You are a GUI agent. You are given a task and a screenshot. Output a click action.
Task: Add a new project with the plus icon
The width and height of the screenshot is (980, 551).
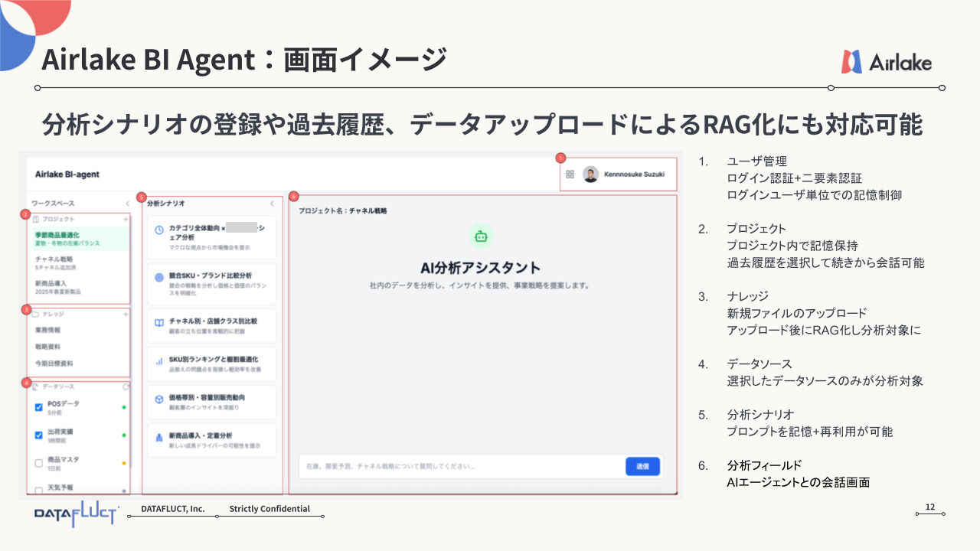pyautogui.click(x=126, y=219)
